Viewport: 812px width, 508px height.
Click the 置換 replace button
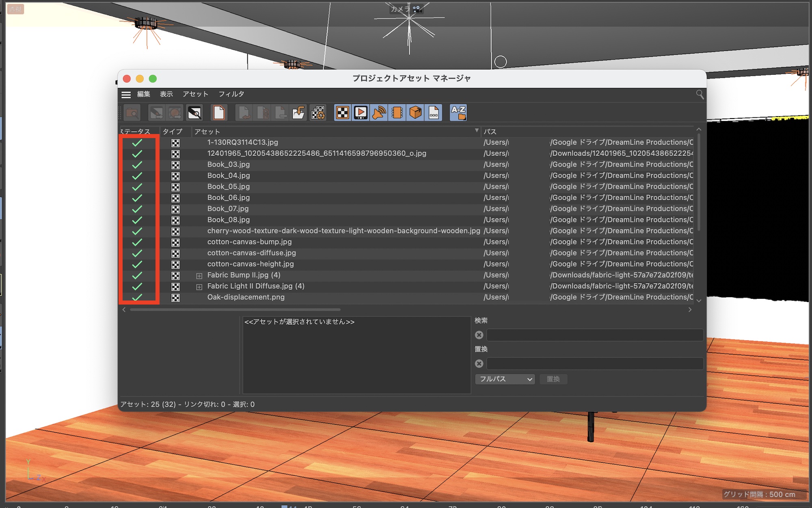click(x=553, y=379)
